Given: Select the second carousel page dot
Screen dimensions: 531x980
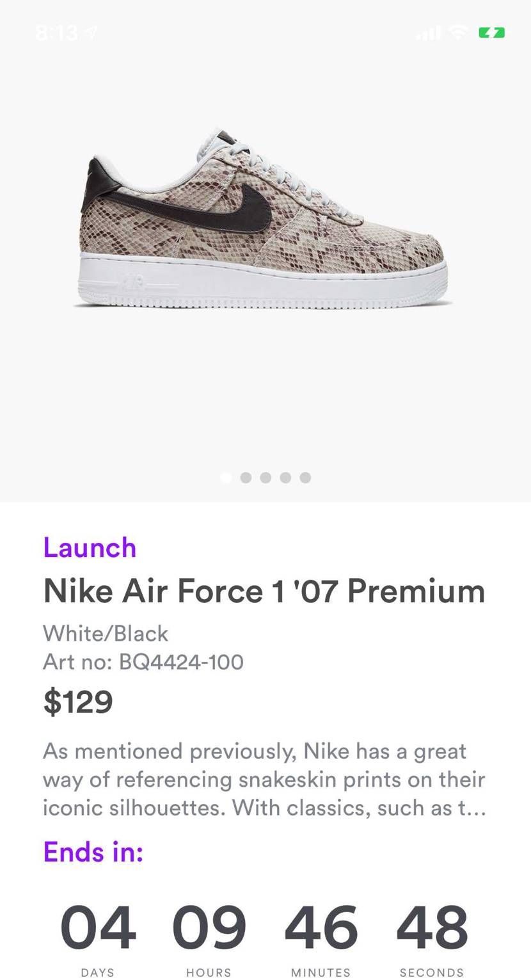Looking at the screenshot, I should [246, 478].
